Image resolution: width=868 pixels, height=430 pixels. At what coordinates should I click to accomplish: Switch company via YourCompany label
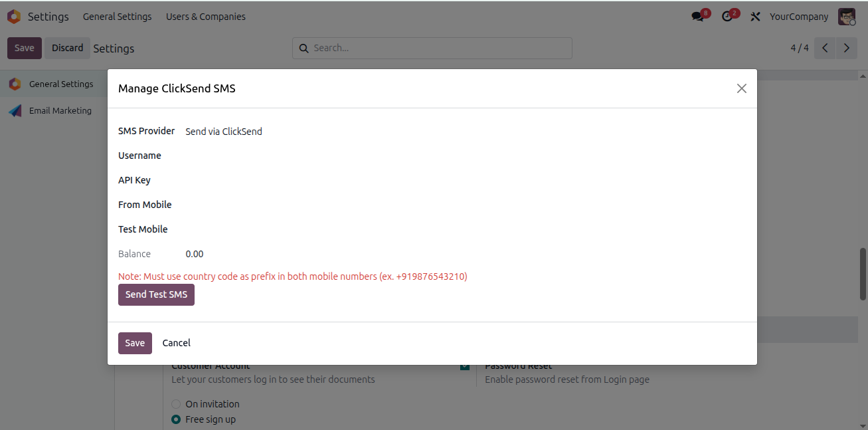click(799, 17)
